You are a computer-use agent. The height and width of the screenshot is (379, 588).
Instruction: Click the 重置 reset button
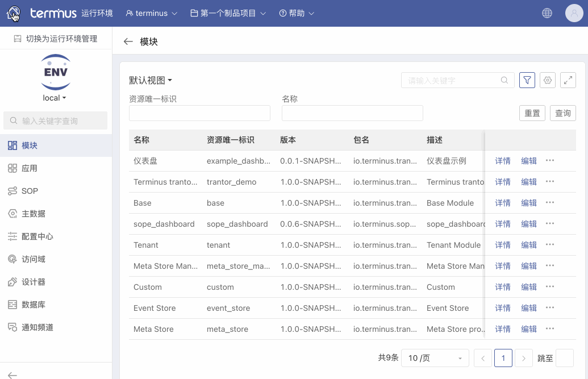(532, 113)
